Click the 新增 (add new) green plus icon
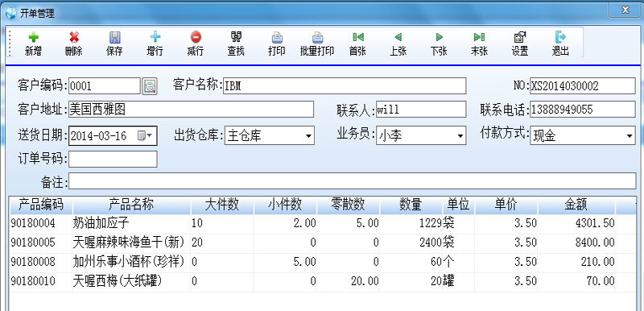644x311 pixels. (x=33, y=37)
